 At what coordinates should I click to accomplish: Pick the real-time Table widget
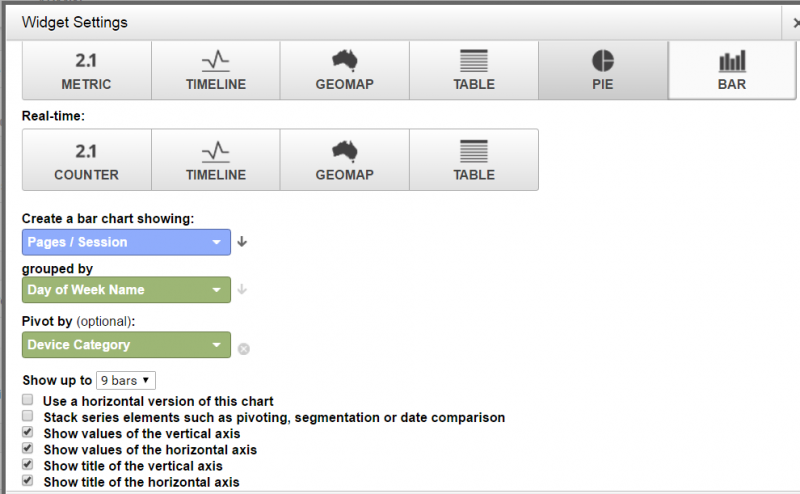pyautogui.click(x=474, y=160)
